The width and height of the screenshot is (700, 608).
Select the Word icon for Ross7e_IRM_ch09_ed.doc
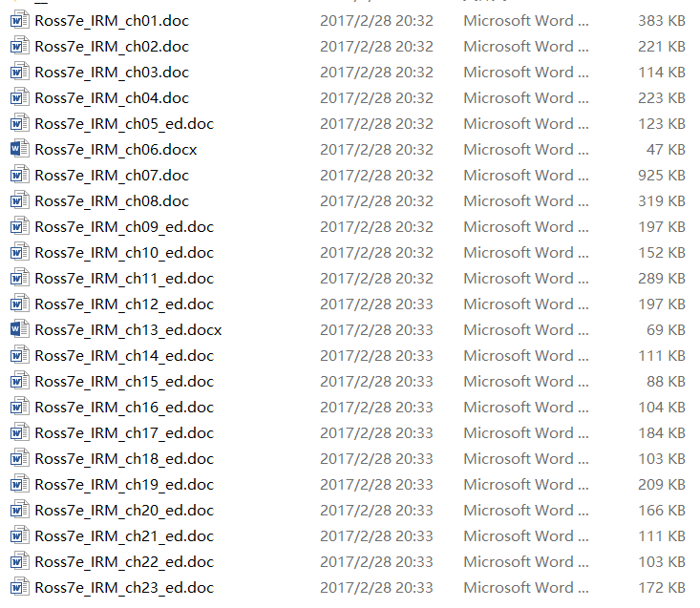click(20, 226)
